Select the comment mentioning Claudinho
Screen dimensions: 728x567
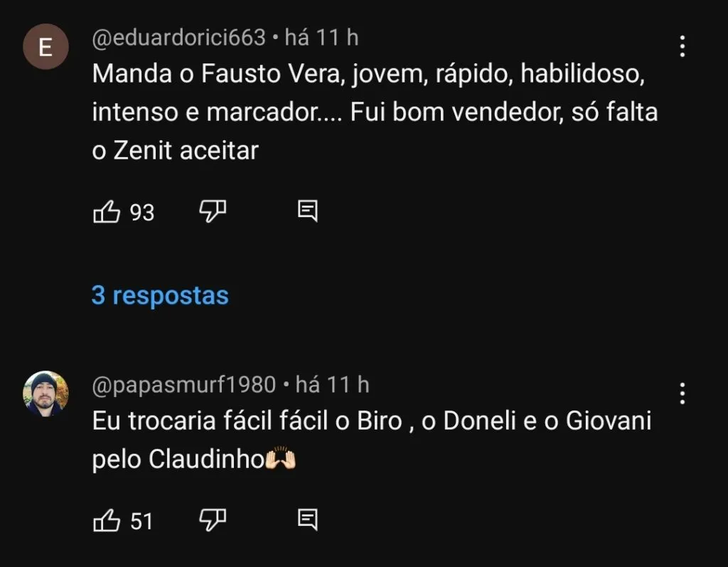(355, 439)
